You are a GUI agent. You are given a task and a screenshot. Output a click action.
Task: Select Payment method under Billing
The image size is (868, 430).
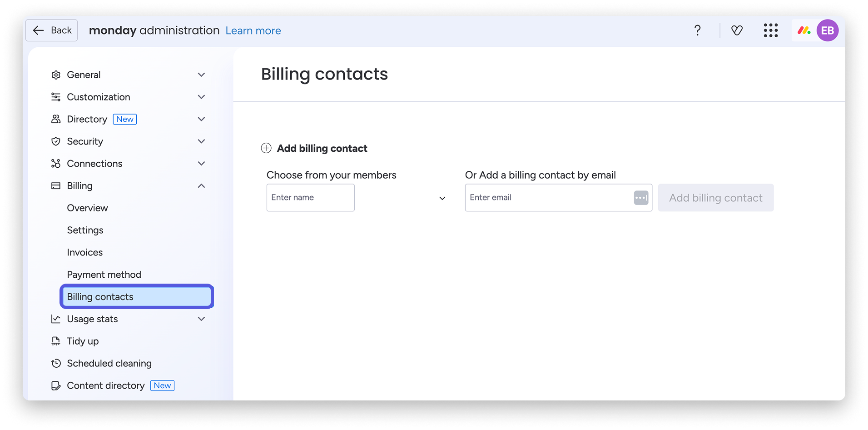point(104,275)
